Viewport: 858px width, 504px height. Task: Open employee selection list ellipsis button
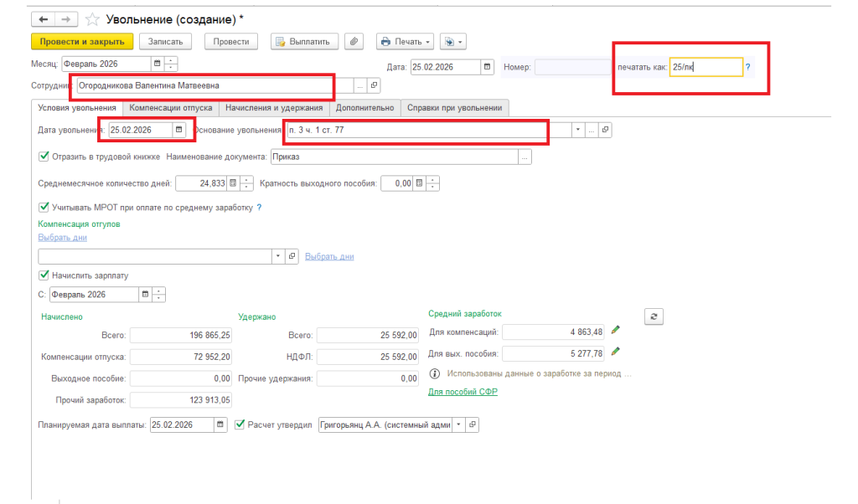(x=359, y=86)
